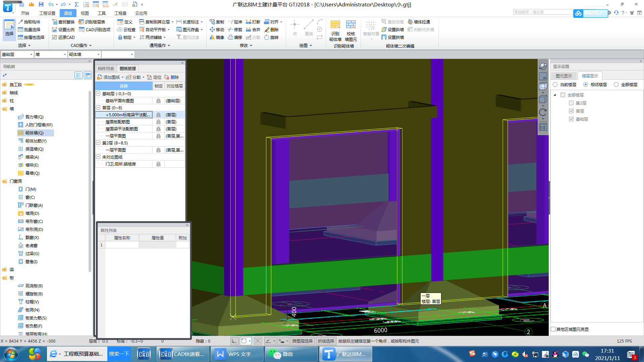644x362 pixels.
Task: Click the 选择 select large button
Action: click(x=9, y=30)
